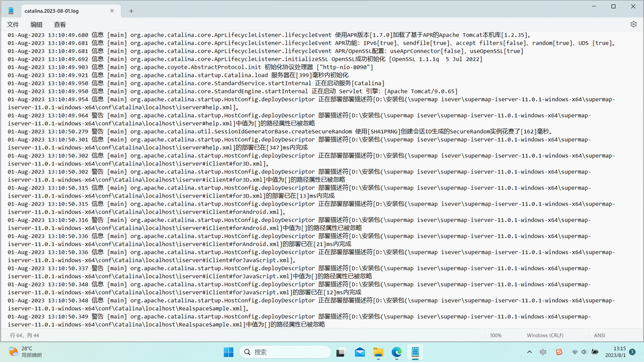
Task: Close the catalina.2023-08-01.log tab
Action: 113,11
